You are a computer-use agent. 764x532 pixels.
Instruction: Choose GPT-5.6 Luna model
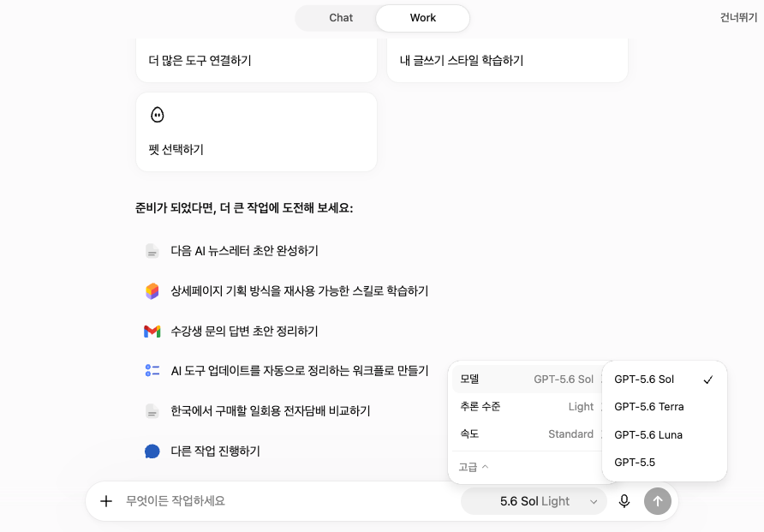[664, 434]
